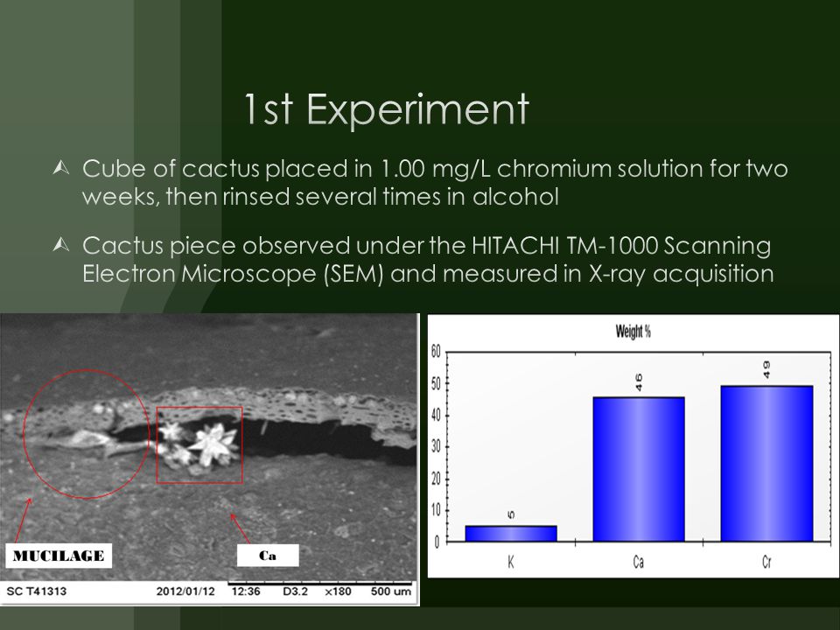Select the bullet text about HITACHI TM-1000 SEM
The height and width of the screenshot is (630, 840).
pos(428,259)
